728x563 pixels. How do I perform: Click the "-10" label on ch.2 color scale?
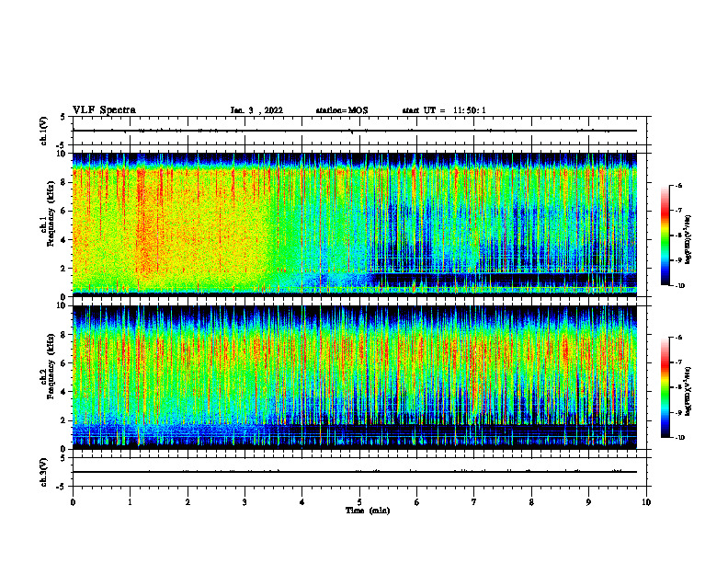coord(679,438)
